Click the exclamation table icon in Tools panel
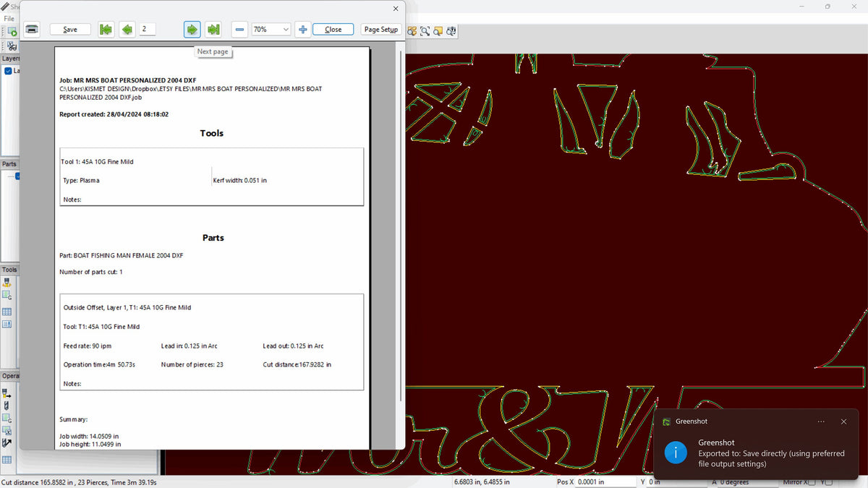Viewport: 868px width, 488px height. pos(7,325)
